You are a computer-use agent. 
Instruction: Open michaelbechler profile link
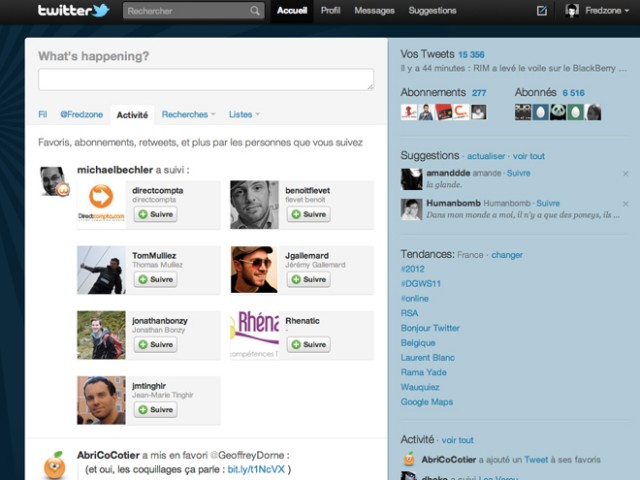(115, 170)
